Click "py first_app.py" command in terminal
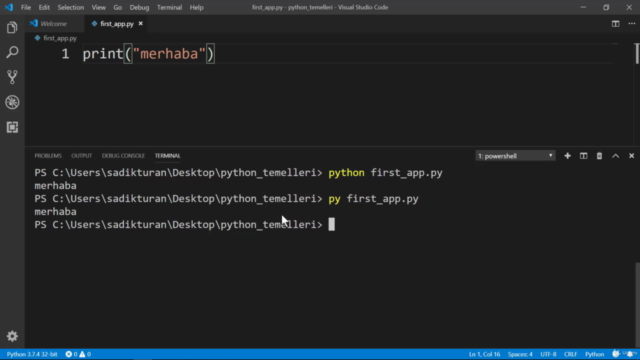Viewport: 640px width, 360px height. coord(373,199)
